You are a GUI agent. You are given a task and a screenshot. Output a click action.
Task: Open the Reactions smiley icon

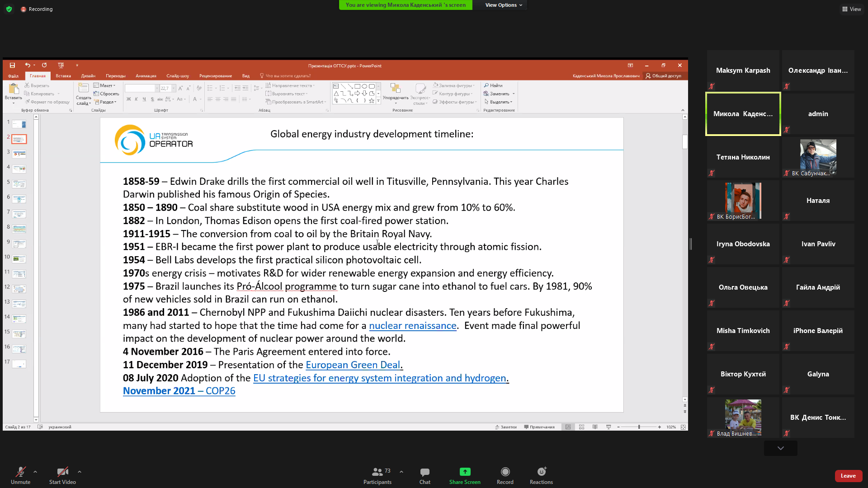(x=541, y=472)
